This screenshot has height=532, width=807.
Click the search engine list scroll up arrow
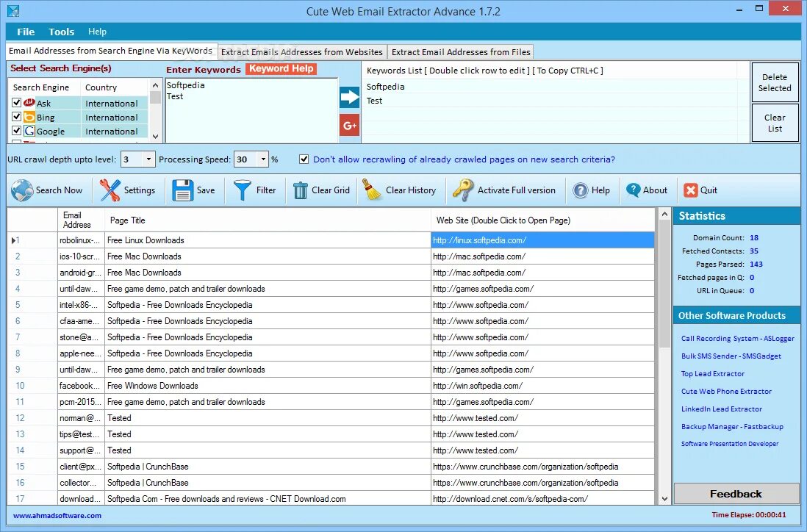pyautogui.click(x=155, y=85)
